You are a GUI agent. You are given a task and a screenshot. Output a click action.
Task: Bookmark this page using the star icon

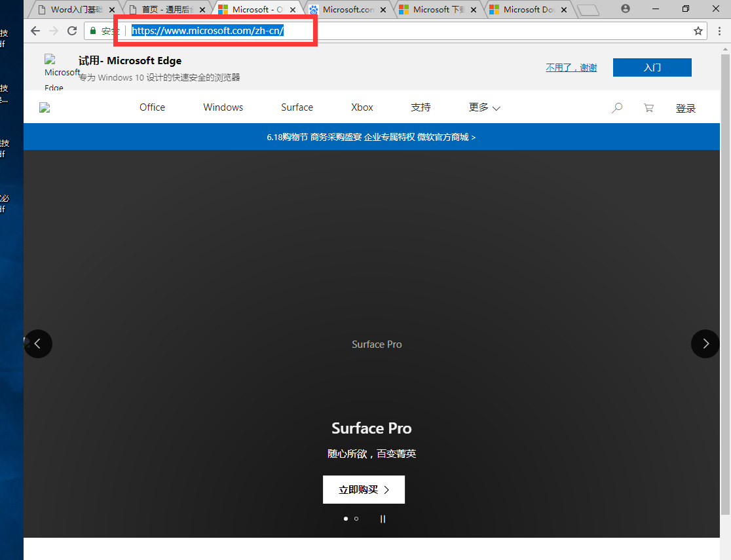698,31
